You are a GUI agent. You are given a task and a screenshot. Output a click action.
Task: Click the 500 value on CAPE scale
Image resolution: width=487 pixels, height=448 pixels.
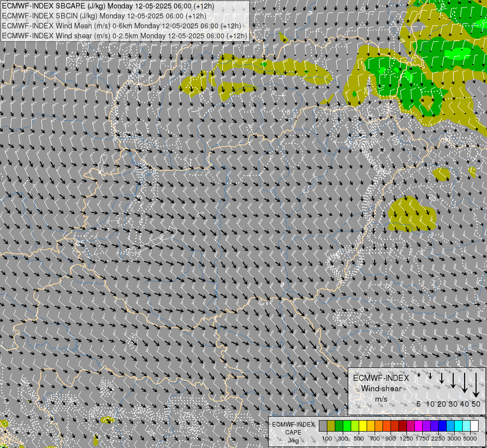point(359,439)
